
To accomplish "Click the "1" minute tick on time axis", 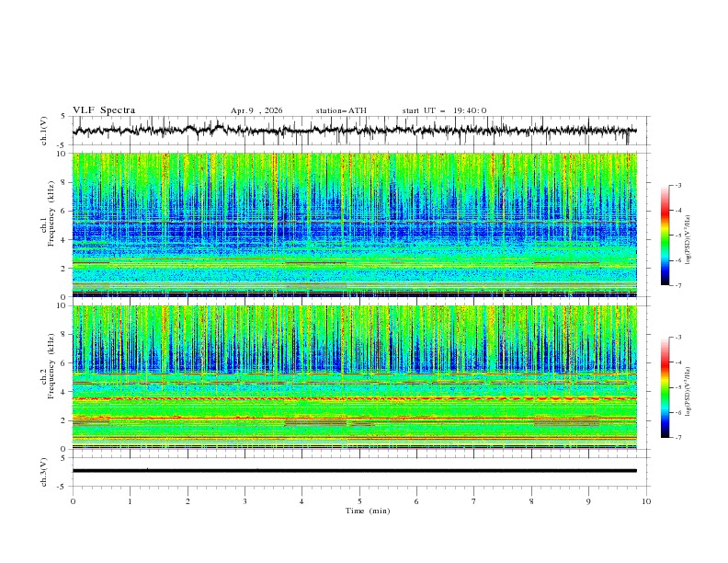I will (x=130, y=501).
